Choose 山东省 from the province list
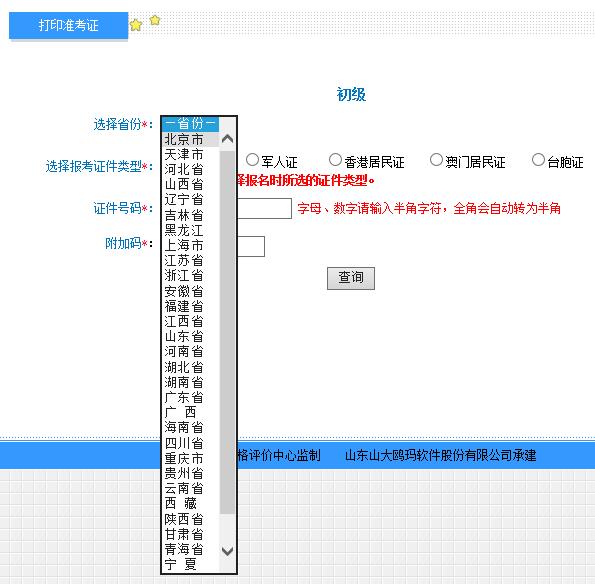The width and height of the screenshot is (595, 584). [191, 337]
